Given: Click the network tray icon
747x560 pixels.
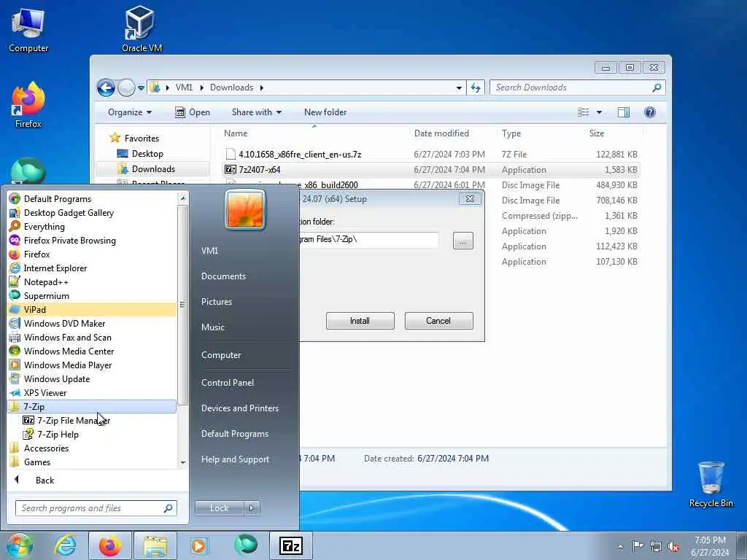Looking at the screenshot, I should (x=656, y=546).
